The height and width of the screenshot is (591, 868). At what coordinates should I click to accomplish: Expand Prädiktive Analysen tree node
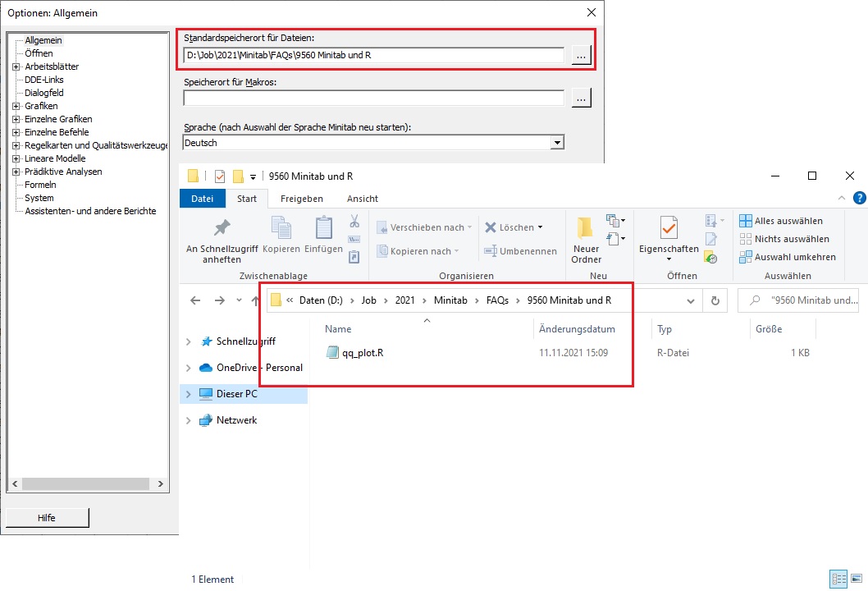(x=16, y=172)
